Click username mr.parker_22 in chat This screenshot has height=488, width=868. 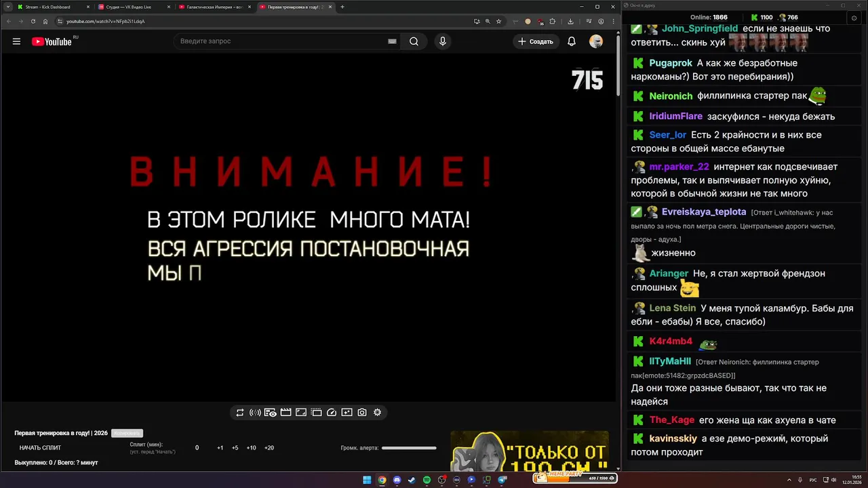tap(679, 167)
